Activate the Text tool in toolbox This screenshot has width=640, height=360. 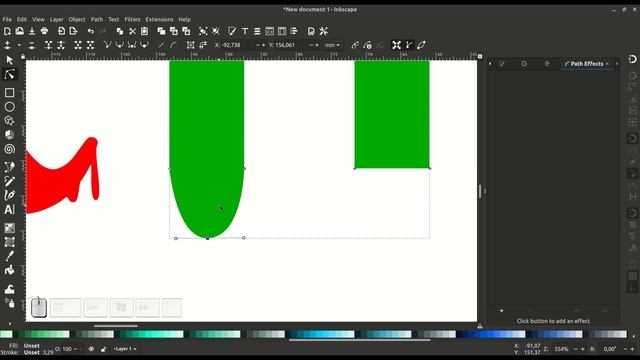pyautogui.click(x=9, y=209)
